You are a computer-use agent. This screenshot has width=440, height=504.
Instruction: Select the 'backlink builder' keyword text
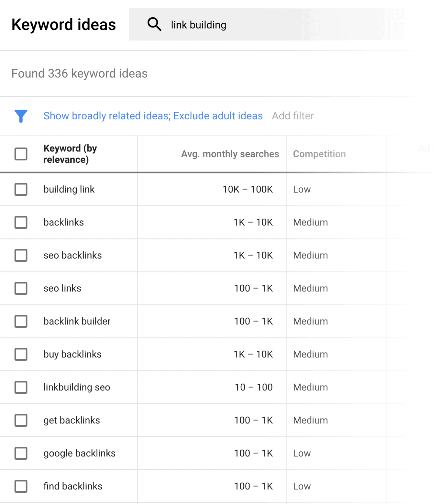77,321
